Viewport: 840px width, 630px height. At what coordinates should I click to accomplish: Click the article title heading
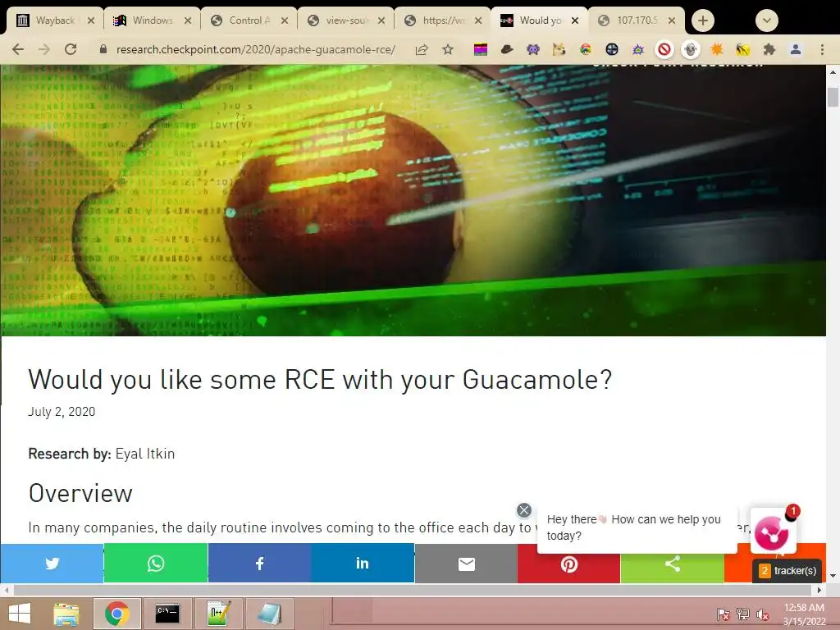tap(320, 379)
